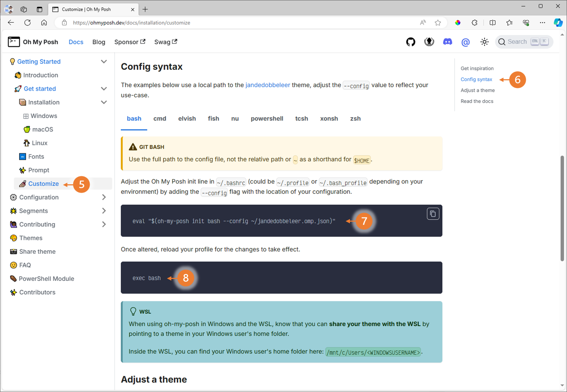Jump to Adjust a theme section
Screen dimensions: 567x392
coord(477,90)
